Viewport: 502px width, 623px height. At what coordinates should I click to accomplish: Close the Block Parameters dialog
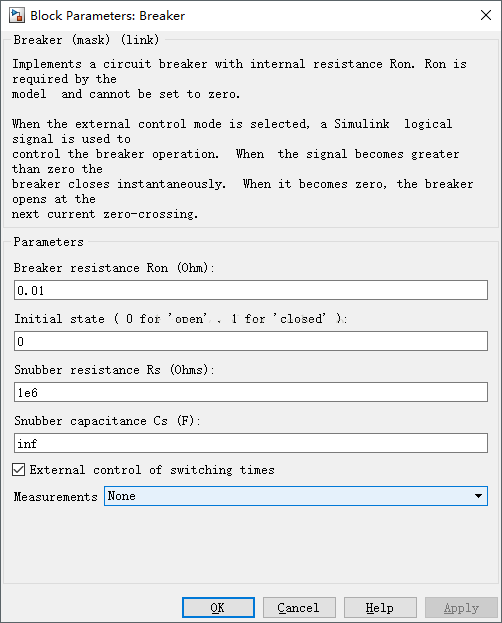(486, 15)
